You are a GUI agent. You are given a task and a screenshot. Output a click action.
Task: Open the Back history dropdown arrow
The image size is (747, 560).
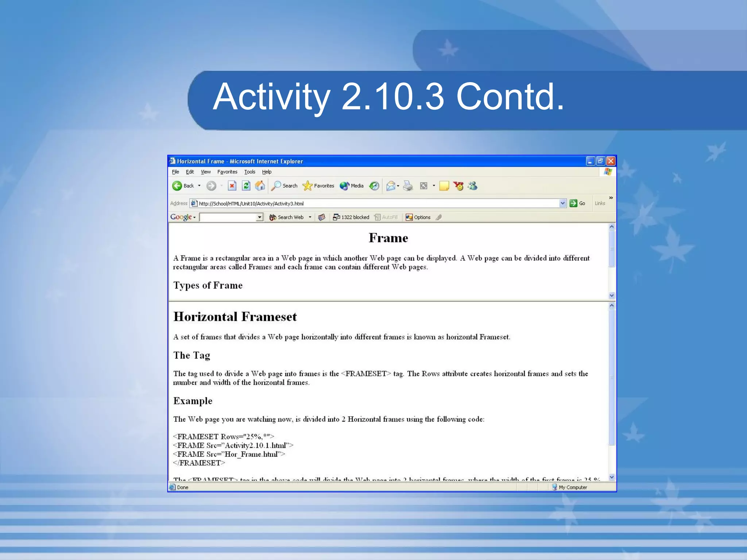point(199,186)
